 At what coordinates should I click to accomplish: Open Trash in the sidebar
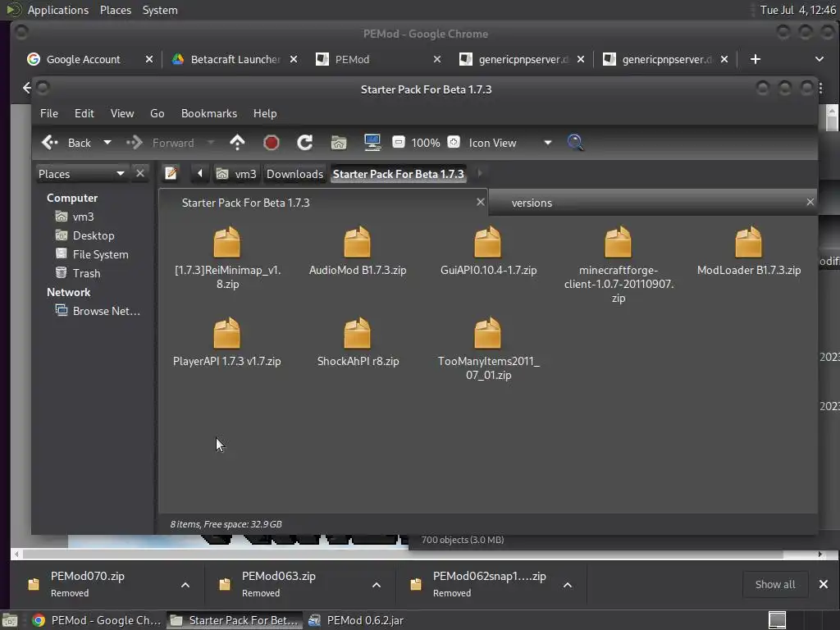tap(86, 273)
